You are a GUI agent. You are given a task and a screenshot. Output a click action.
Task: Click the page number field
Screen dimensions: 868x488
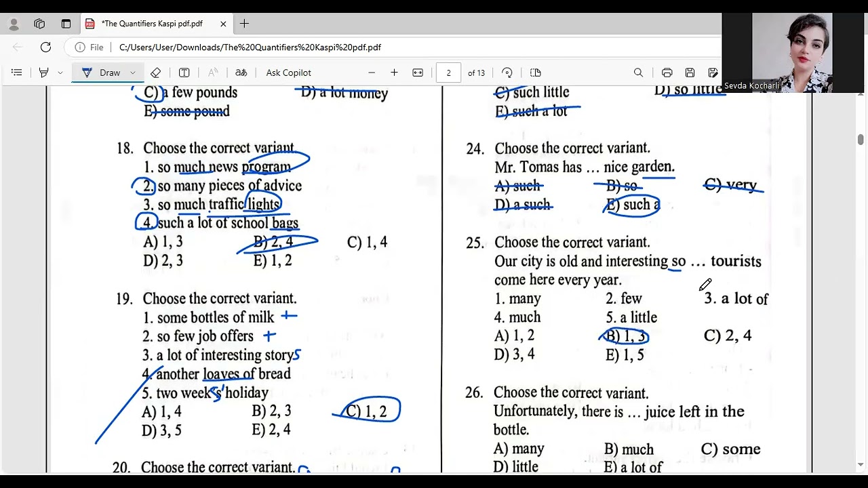(448, 73)
